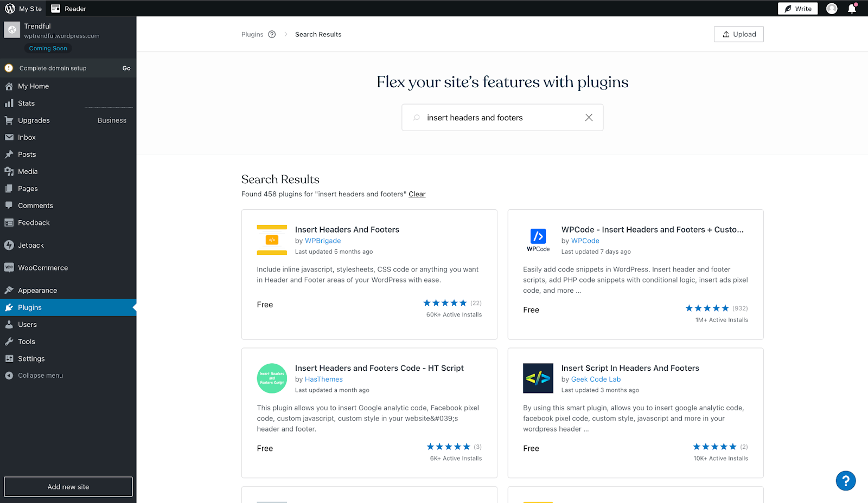
Task: Click the user avatar icon in top bar
Action: point(832,9)
